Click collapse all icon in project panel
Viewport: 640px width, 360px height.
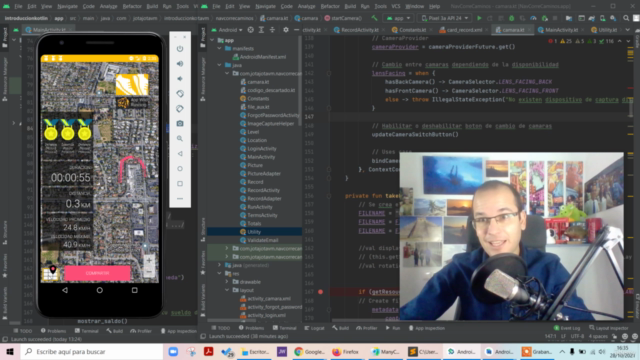[272, 30]
